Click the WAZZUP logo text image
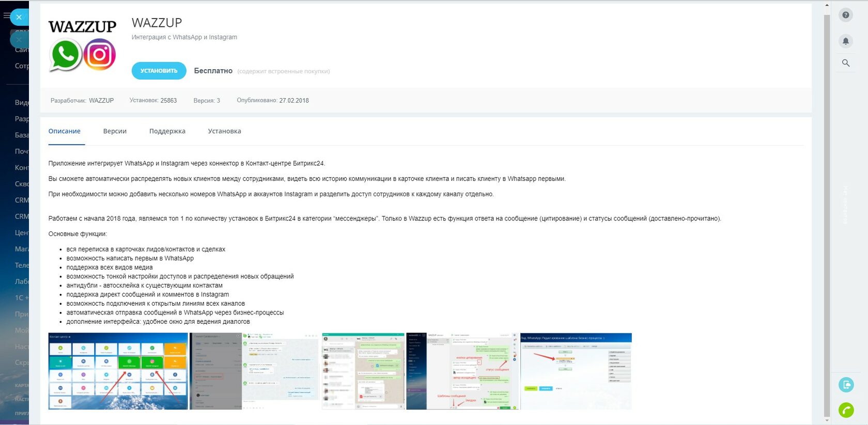 (x=83, y=26)
